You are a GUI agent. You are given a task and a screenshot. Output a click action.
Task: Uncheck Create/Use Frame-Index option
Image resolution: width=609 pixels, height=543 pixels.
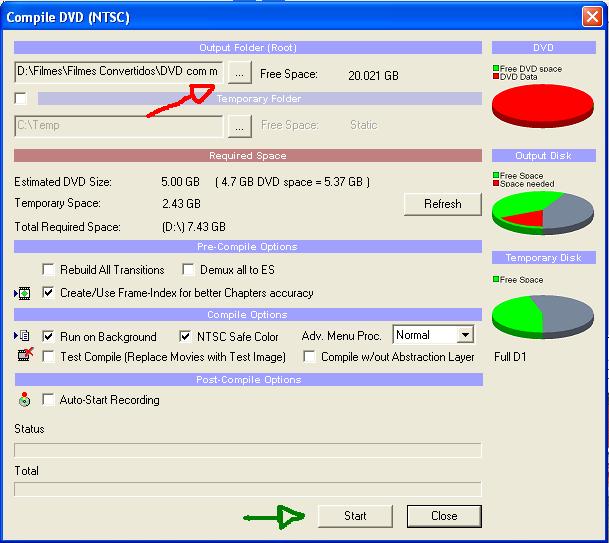coord(48,292)
